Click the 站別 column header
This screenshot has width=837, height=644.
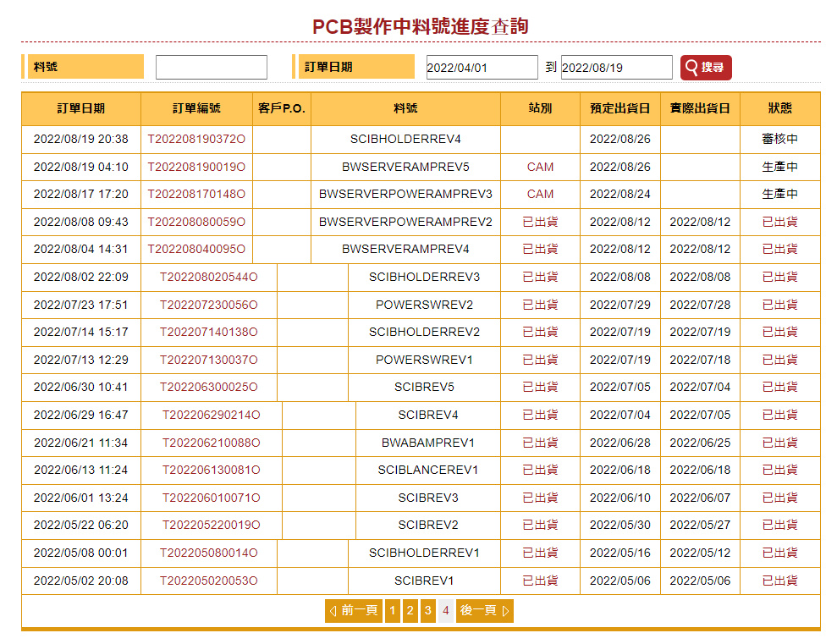tap(540, 108)
